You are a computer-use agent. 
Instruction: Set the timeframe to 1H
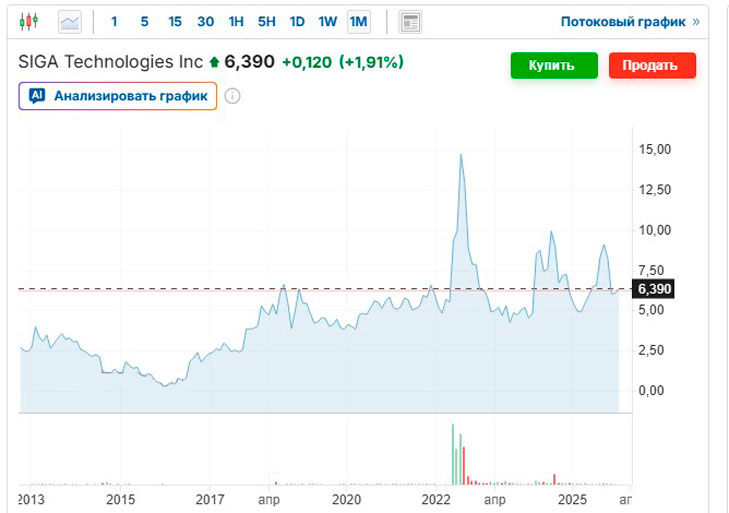tap(236, 21)
